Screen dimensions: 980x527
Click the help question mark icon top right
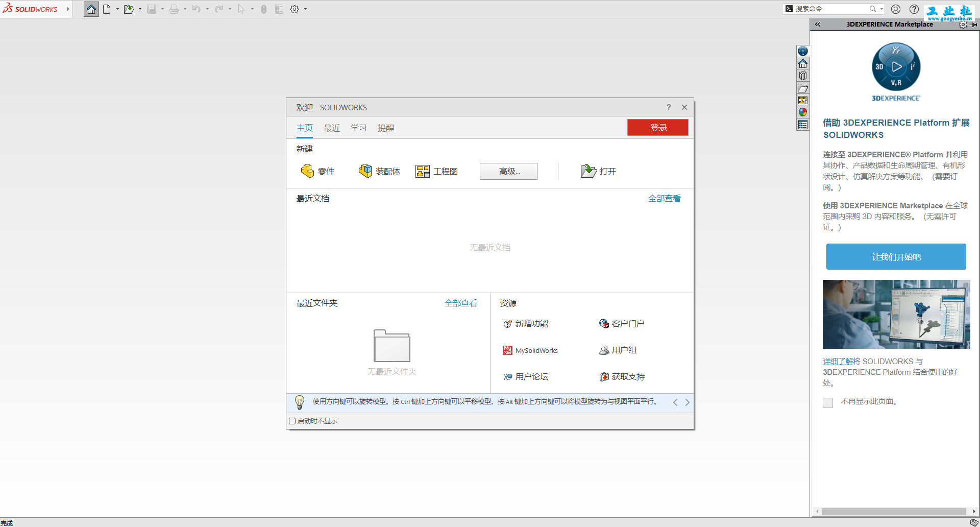tap(914, 9)
